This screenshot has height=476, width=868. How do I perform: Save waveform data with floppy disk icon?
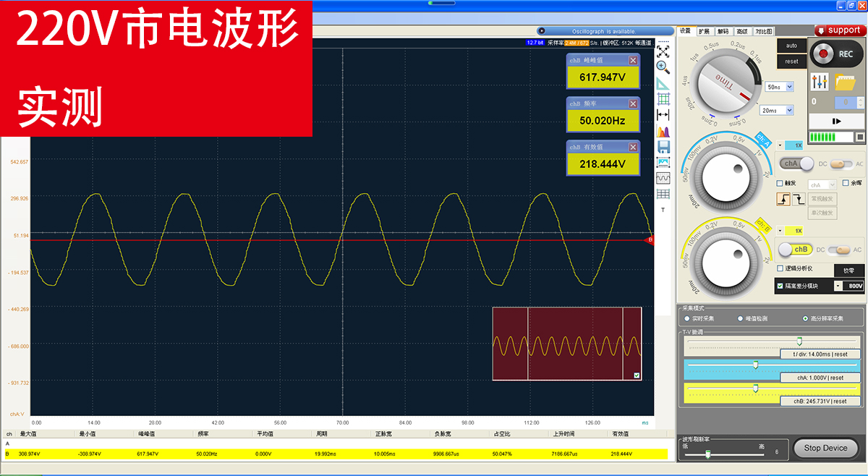point(663,147)
